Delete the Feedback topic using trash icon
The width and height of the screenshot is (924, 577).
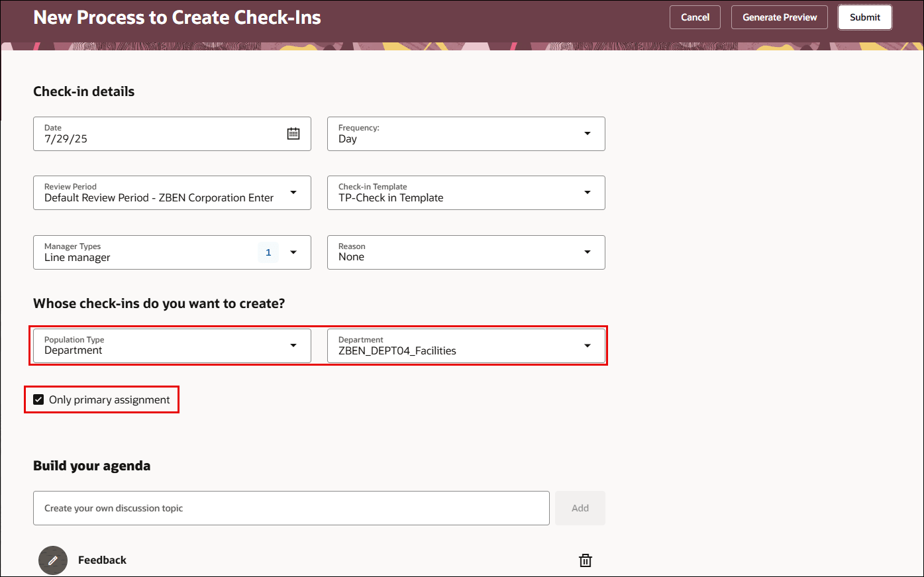click(585, 560)
